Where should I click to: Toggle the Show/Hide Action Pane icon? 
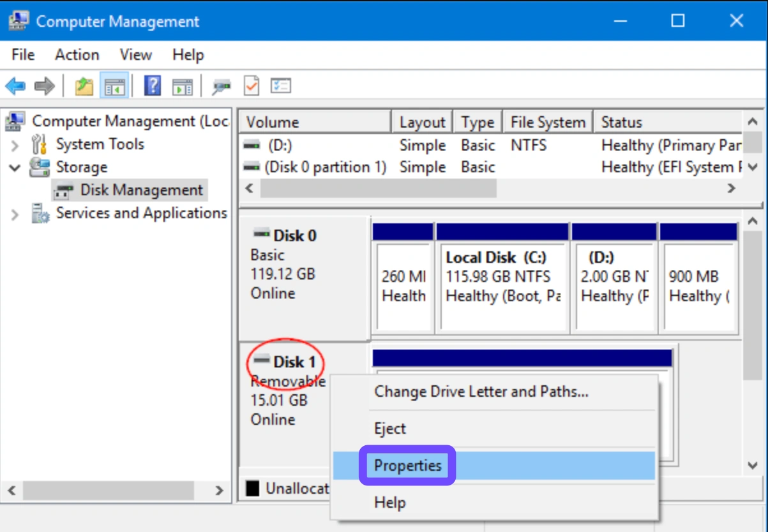coord(182,86)
